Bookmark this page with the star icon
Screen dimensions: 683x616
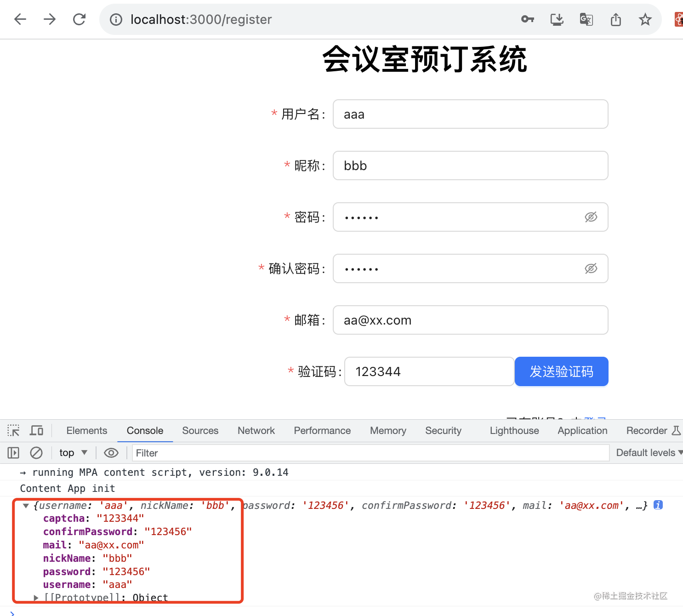coord(645,19)
